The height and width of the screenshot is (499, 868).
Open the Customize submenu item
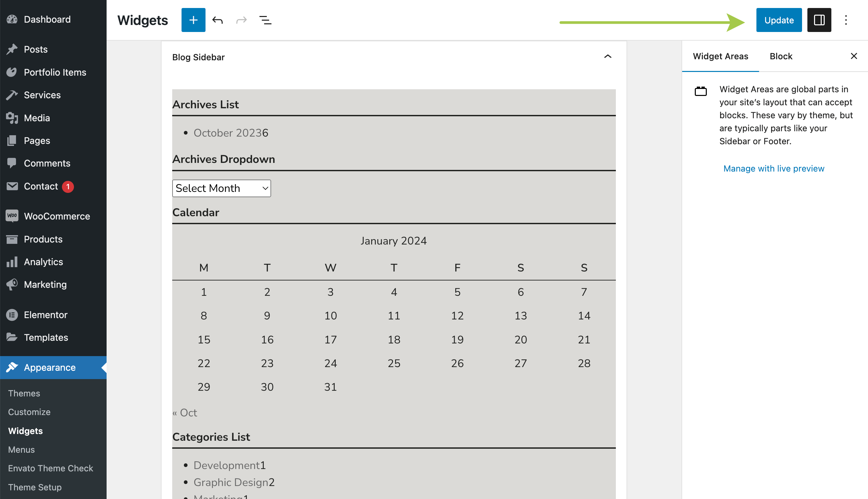[x=29, y=412]
